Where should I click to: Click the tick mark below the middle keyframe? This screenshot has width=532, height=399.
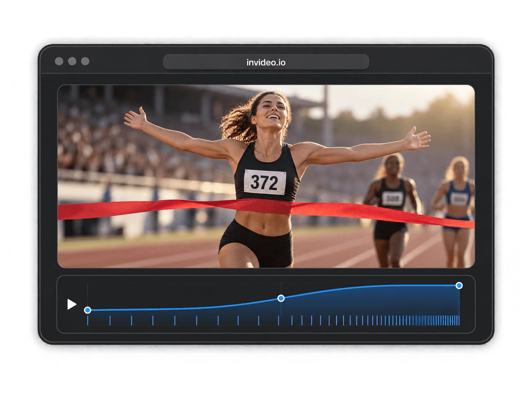pyautogui.click(x=278, y=321)
